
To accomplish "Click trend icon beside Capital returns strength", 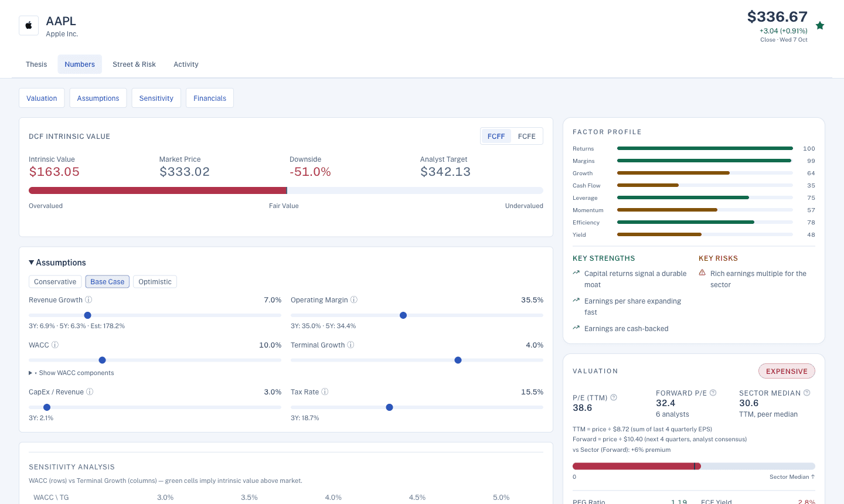I will 576,273.
